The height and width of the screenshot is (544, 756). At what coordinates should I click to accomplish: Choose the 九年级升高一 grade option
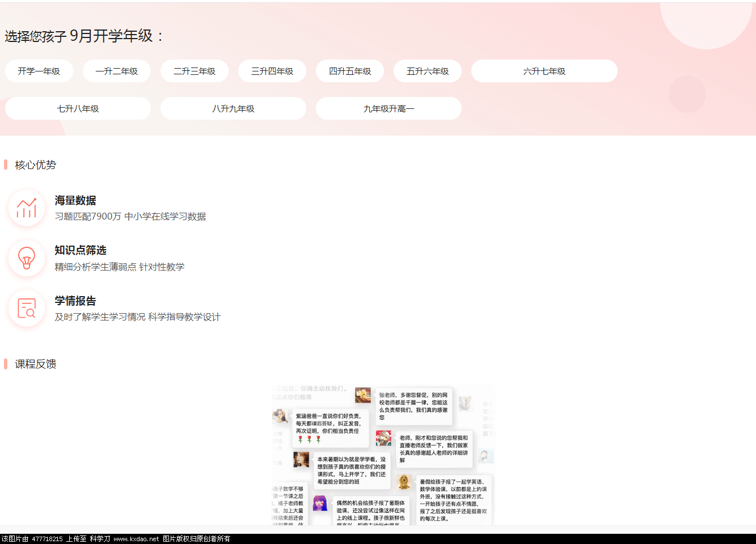[x=388, y=108]
